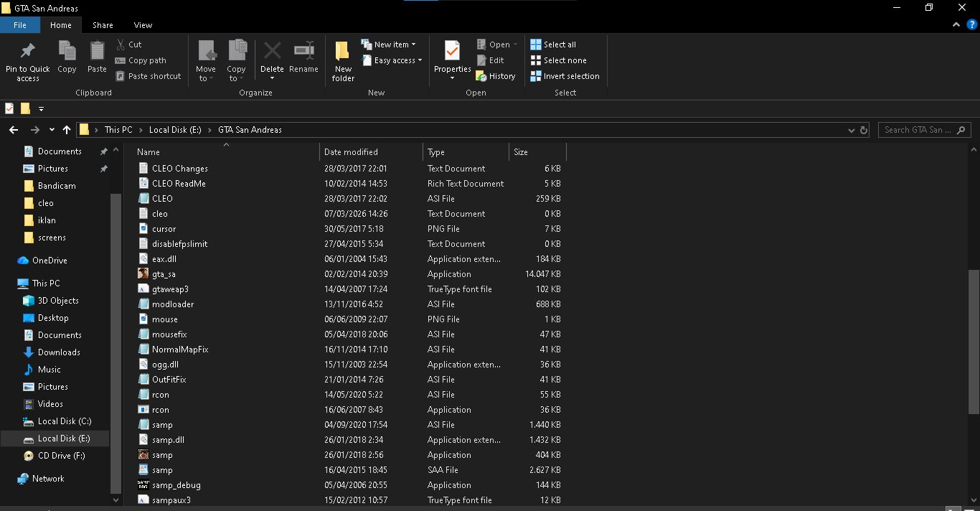Open the address bar history dropdown

852,130
